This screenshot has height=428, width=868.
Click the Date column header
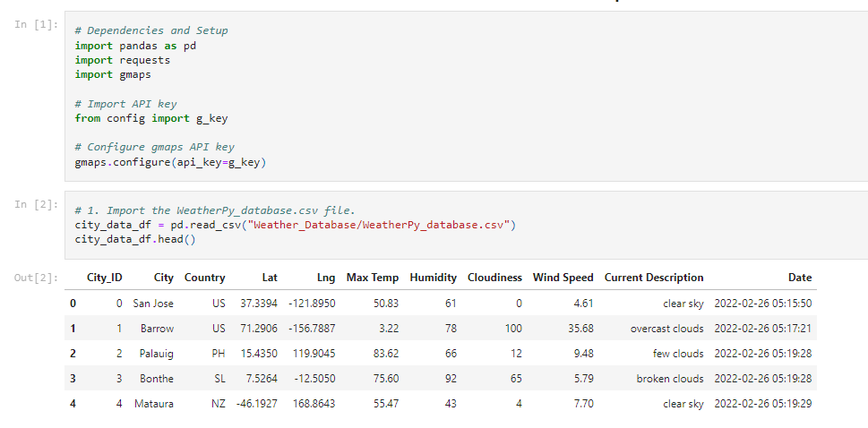800,278
